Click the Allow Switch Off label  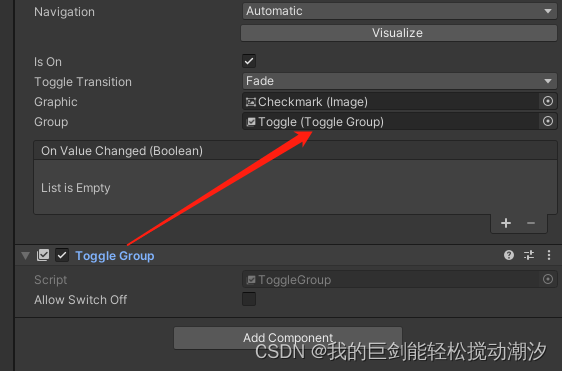click(x=80, y=300)
